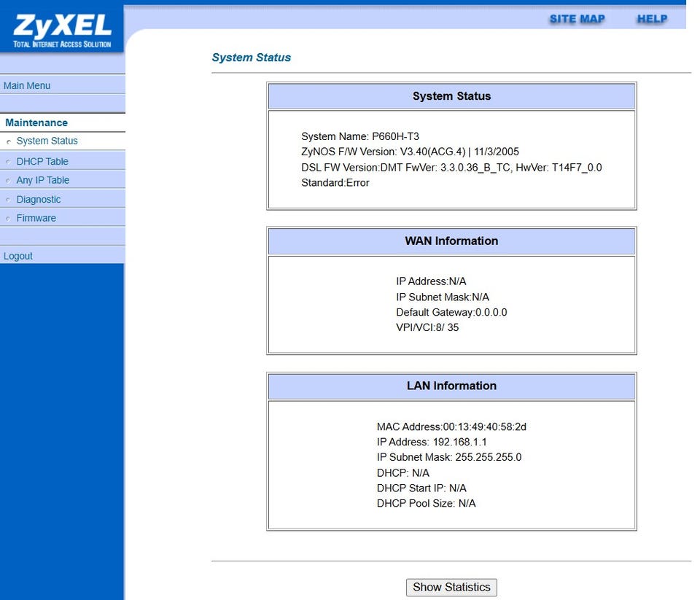
Task: Click the bullet icon beside System Status
Action: (x=8, y=141)
